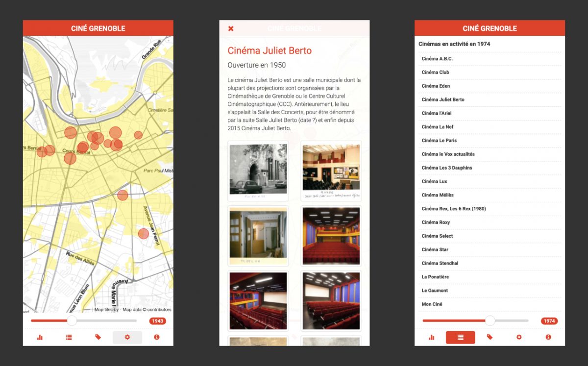Open the black-and-white building photo thumbnail
Viewport: 588px width, 366px height.
point(258,170)
